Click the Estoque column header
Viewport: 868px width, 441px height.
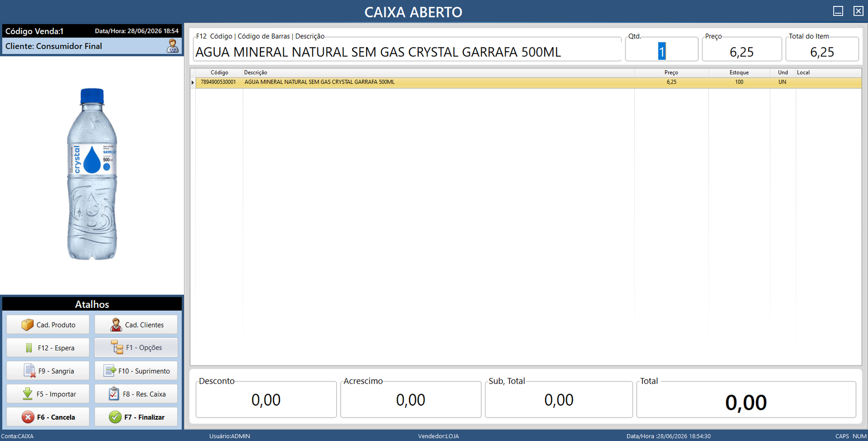(x=739, y=72)
